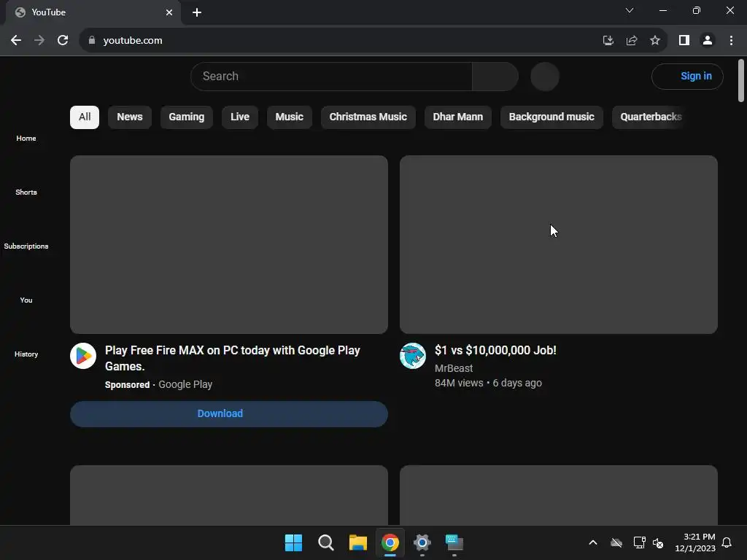This screenshot has width=747, height=560.
Task: Select the YouTube browser tab
Action: click(93, 12)
